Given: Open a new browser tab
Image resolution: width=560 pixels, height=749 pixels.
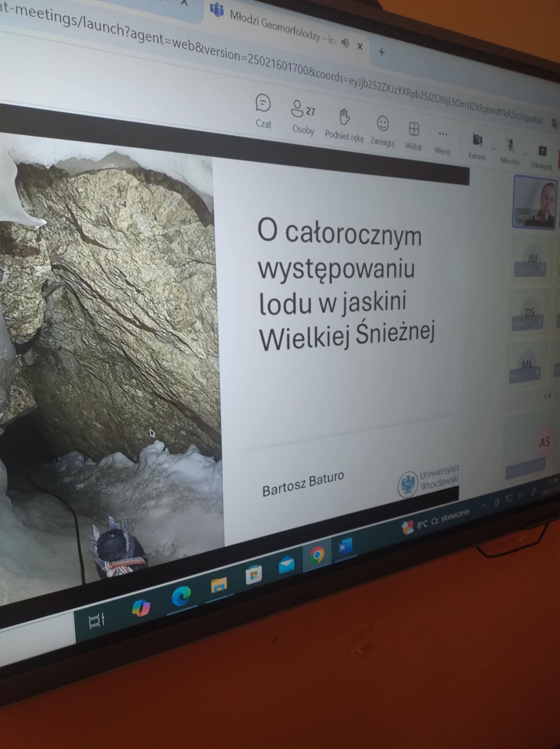Looking at the screenshot, I should (382, 52).
